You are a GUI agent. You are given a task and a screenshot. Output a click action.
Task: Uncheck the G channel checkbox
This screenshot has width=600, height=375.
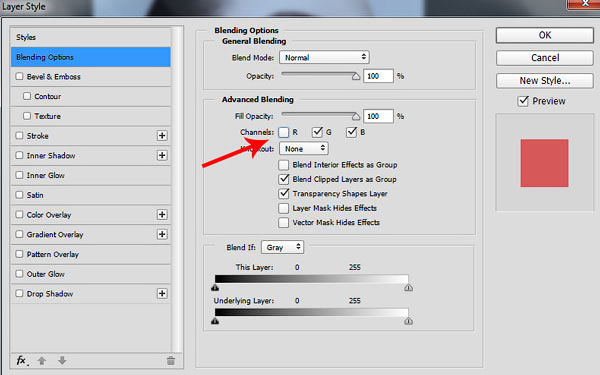tap(317, 132)
